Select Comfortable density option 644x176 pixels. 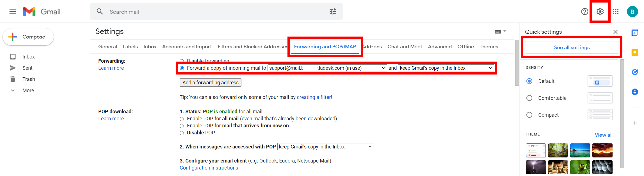(529, 98)
